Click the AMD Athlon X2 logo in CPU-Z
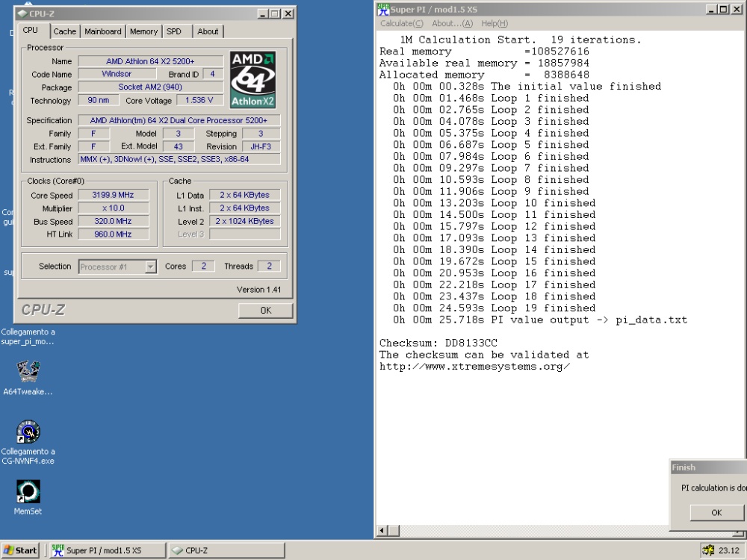 252,80
